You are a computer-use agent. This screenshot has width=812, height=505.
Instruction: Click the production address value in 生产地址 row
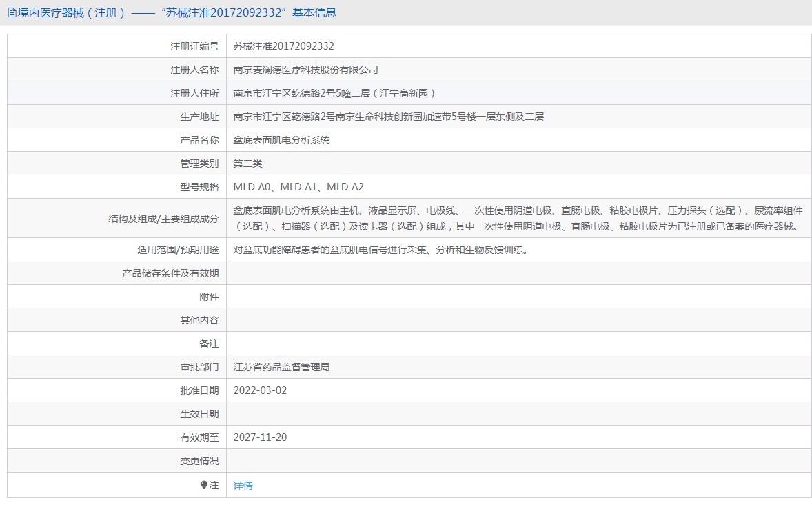388,117
